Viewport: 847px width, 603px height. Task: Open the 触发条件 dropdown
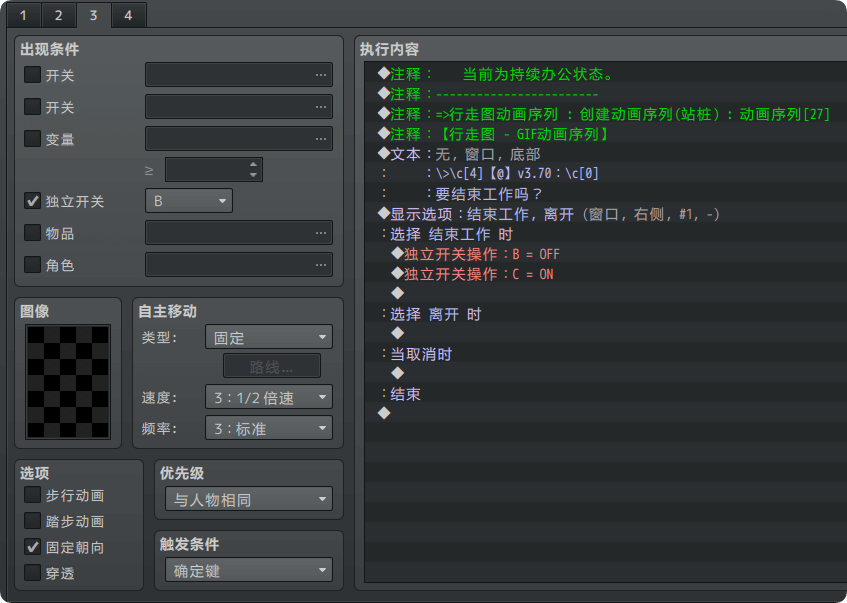pyautogui.click(x=249, y=571)
